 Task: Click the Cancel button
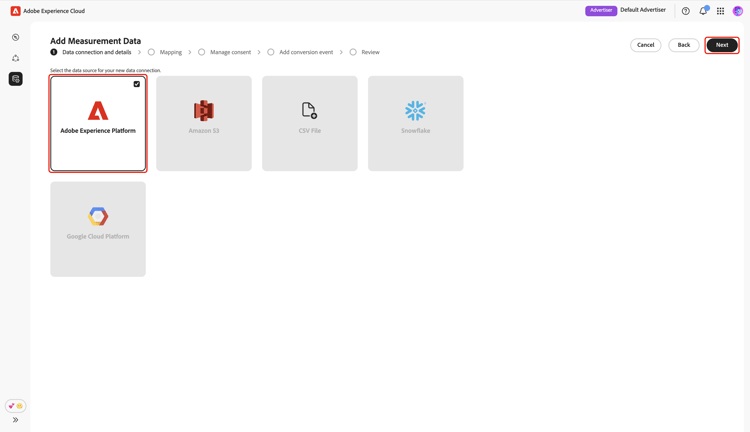[646, 45]
